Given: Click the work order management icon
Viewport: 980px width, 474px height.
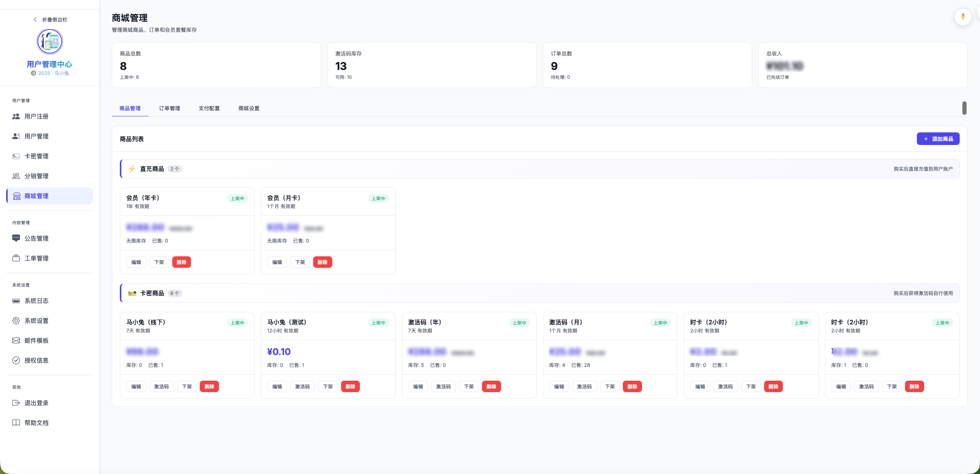Looking at the screenshot, I should (x=16, y=258).
